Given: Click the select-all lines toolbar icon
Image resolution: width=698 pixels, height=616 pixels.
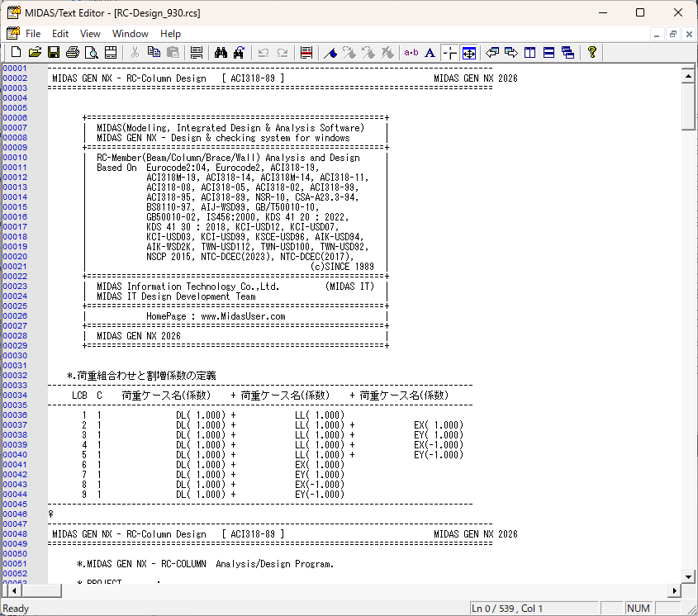Looking at the screenshot, I should [x=197, y=53].
